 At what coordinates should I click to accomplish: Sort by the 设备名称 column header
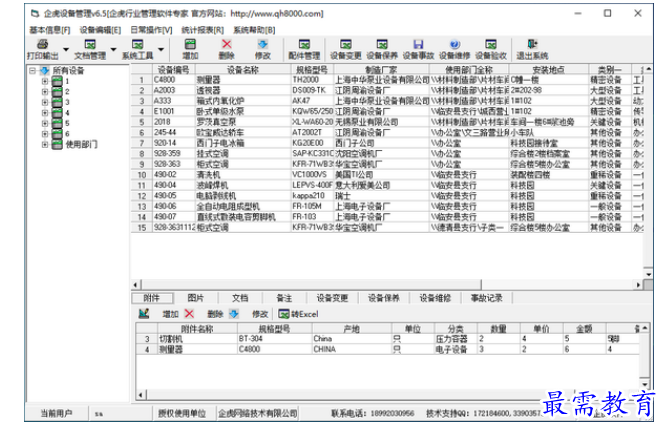pos(243,70)
